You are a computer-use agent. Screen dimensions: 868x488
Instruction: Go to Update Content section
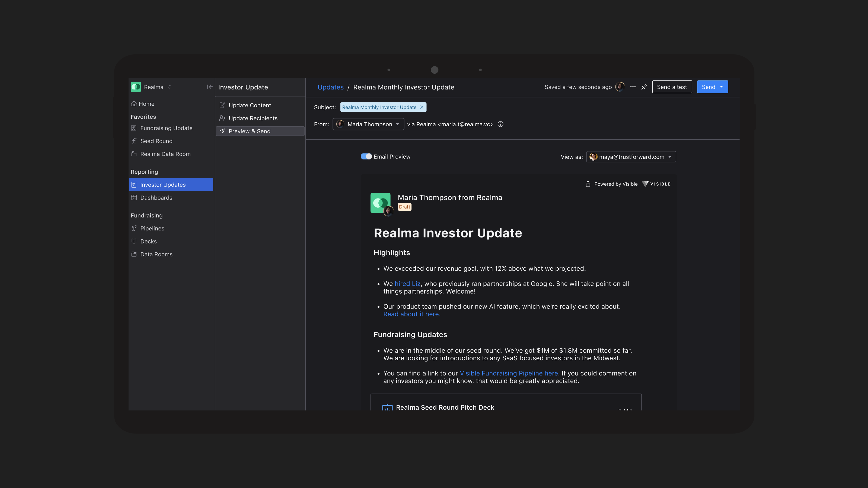tap(250, 105)
